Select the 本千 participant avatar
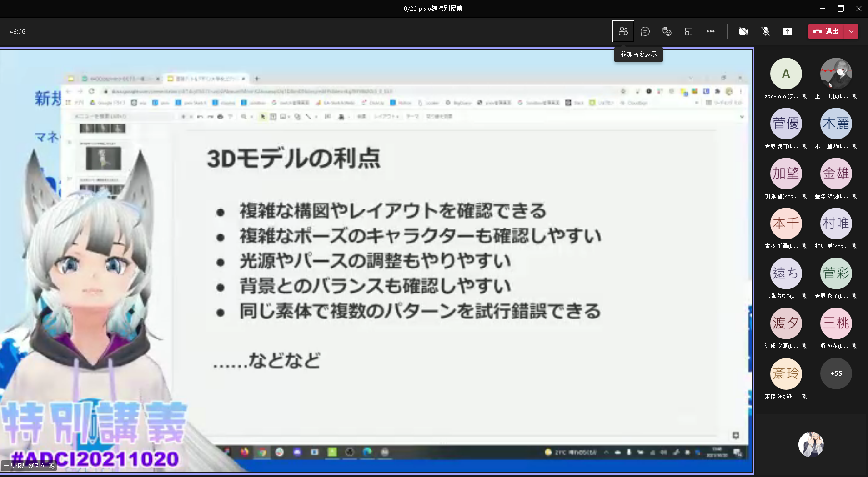 tap(786, 224)
